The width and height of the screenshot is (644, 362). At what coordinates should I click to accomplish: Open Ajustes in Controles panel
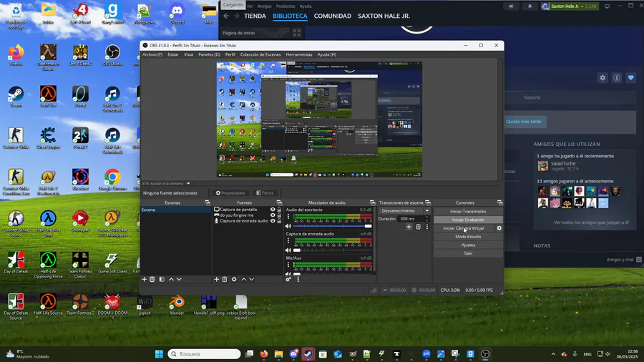[x=468, y=245]
